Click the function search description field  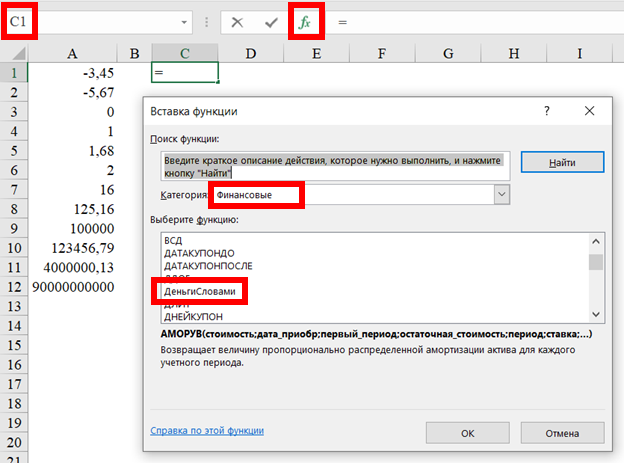tap(335, 166)
